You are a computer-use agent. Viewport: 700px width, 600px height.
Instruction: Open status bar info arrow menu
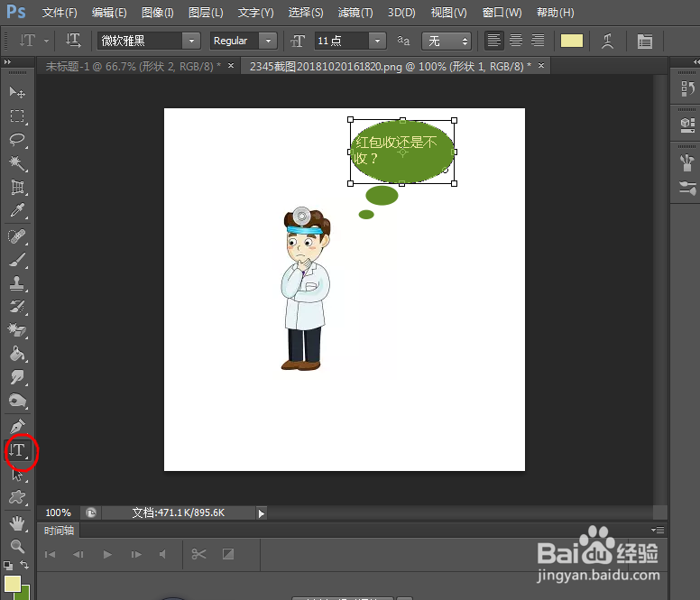pyautogui.click(x=262, y=513)
